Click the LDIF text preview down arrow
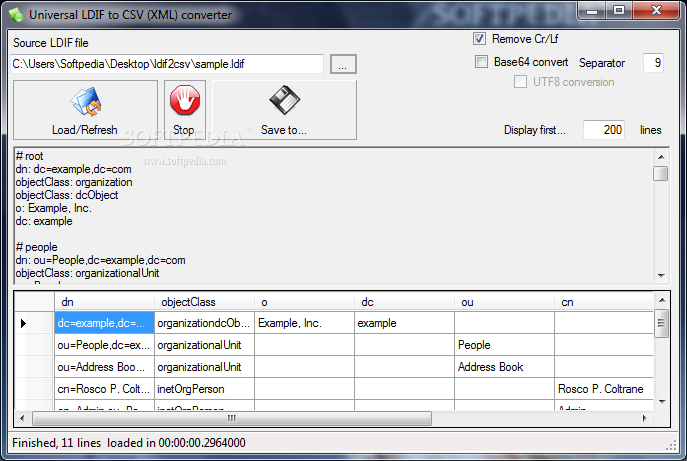This screenshot has height=461, width=687. click(x=661, y=276)
